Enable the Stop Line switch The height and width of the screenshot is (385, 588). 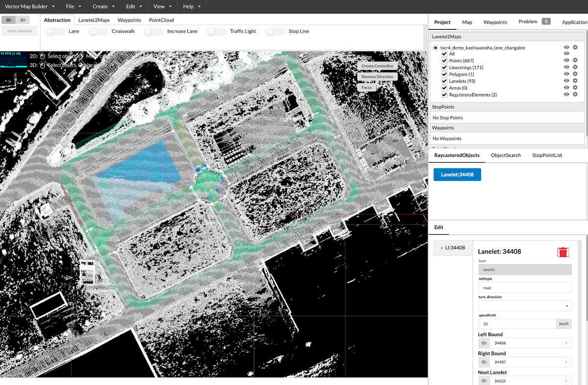[x=275, y=31]
